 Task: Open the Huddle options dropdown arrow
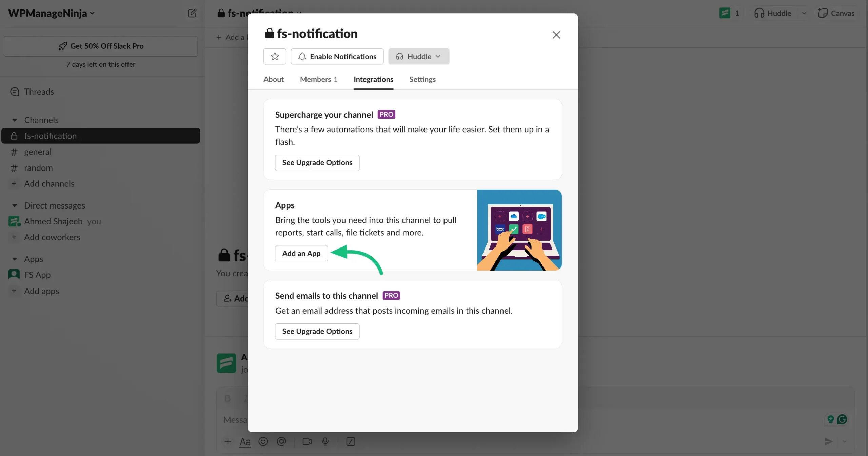pyautogui.click(x=438, y=56)
